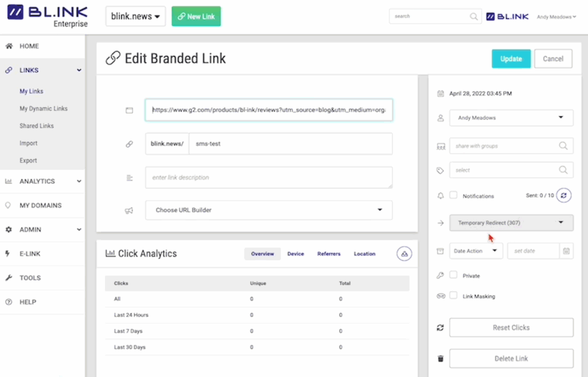Viewport: 588px width, 377px height.
Task: Click the E-Link lightning bolt icon
Action: pyautogui.click(x=8, y=254)
